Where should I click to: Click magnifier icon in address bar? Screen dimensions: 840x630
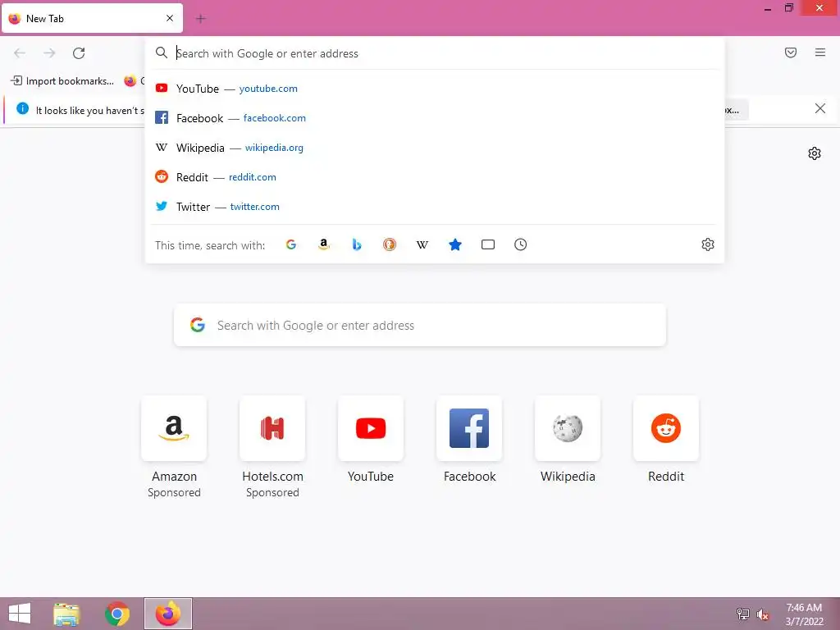[x=162, y=53]
